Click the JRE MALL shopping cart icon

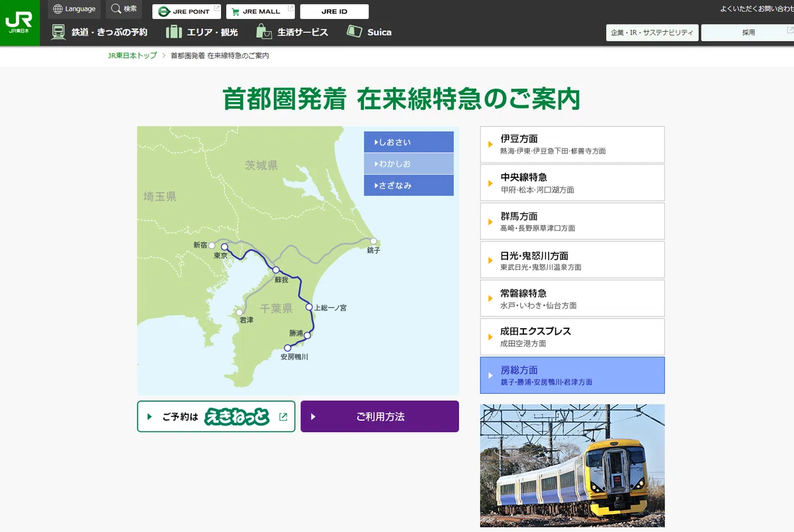(x=236, y=11)
